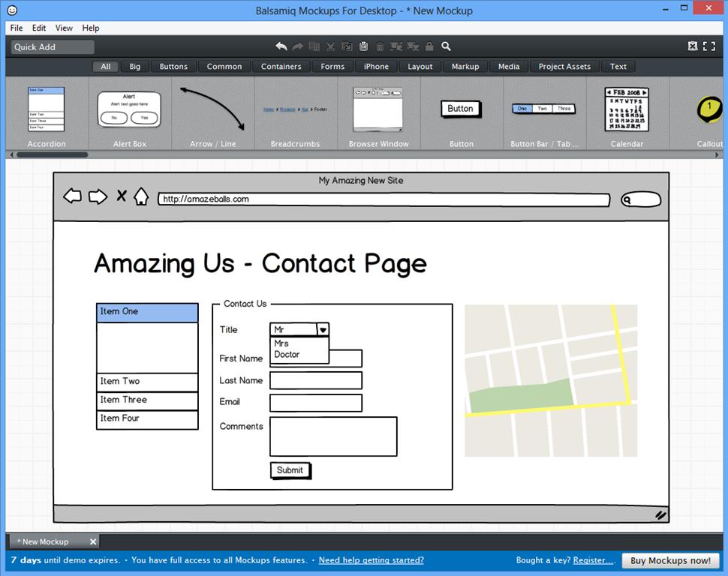Select 'Item Three' in the mockup list
Image resolution: width=728 pixels, height=576 pixels.
pyautogui.click(x=146, y=400)
